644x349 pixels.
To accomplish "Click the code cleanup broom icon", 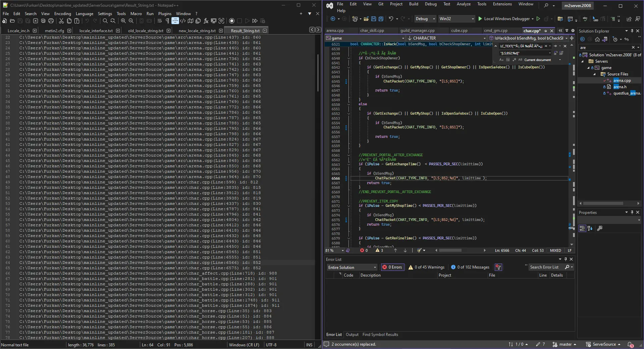I will point(419,250).
